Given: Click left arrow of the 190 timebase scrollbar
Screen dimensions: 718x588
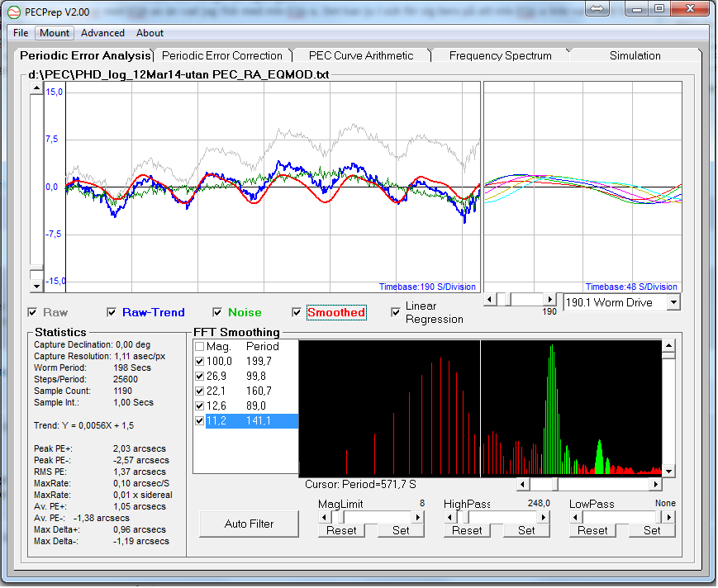Looking at the screenshot, I should point(489,300).
